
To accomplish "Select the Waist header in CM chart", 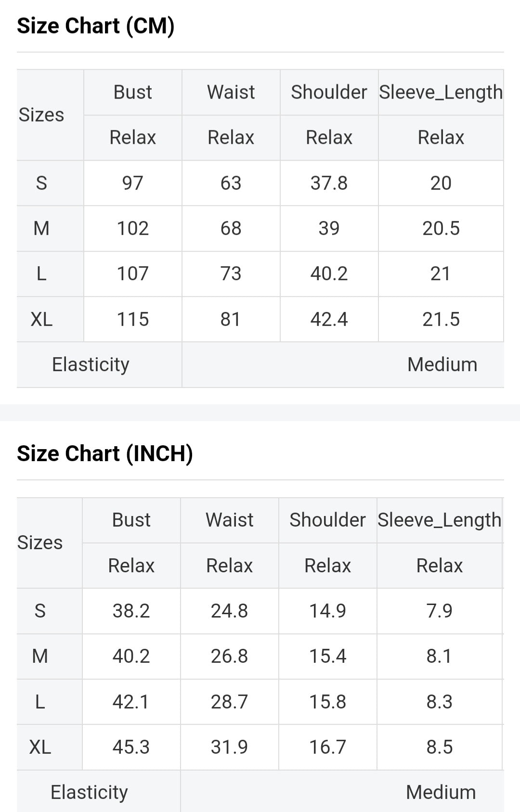I will pyautogui.click(x=231, y=92).
